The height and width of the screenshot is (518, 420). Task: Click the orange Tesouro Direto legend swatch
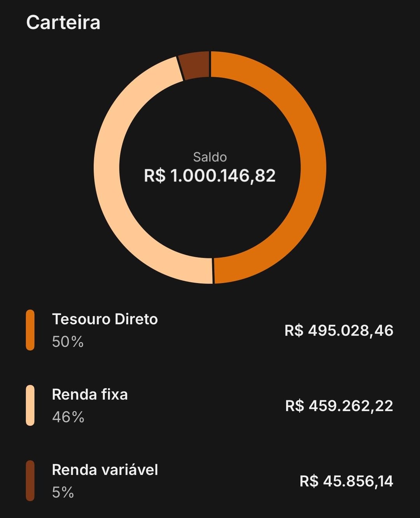click(x=30, y=330)
